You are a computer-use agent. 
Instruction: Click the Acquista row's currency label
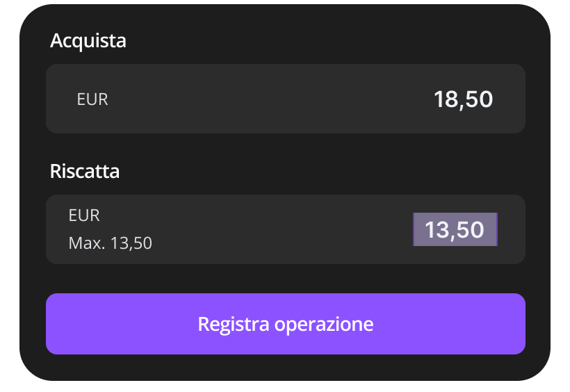coord(92,99)
